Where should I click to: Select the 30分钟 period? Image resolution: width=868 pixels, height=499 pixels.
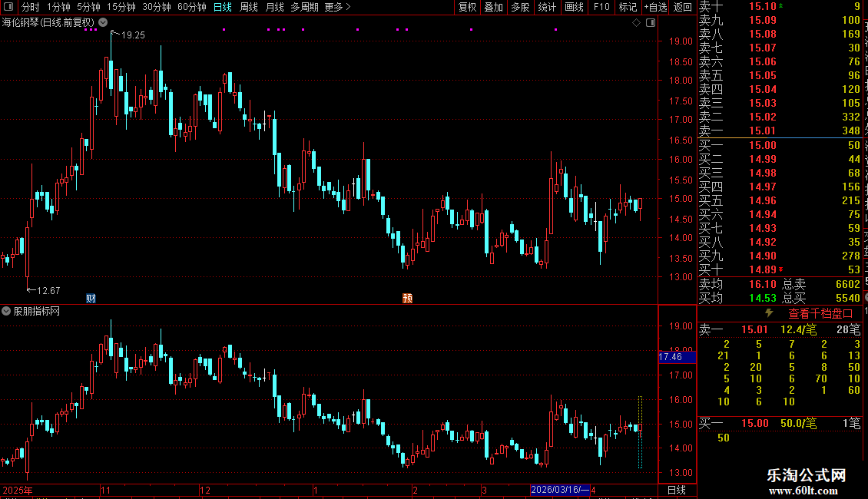156,7
